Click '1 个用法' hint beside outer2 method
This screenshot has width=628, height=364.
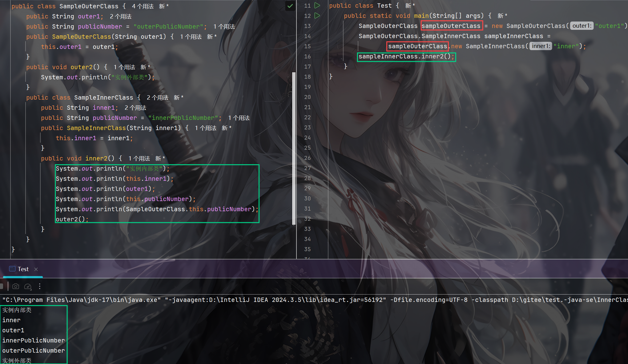124,67
